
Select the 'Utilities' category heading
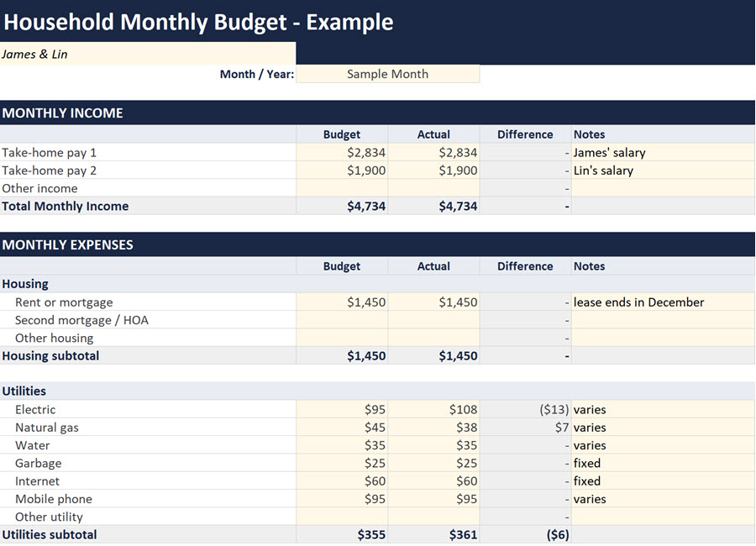pyautogui.click(x=24, y=391)
